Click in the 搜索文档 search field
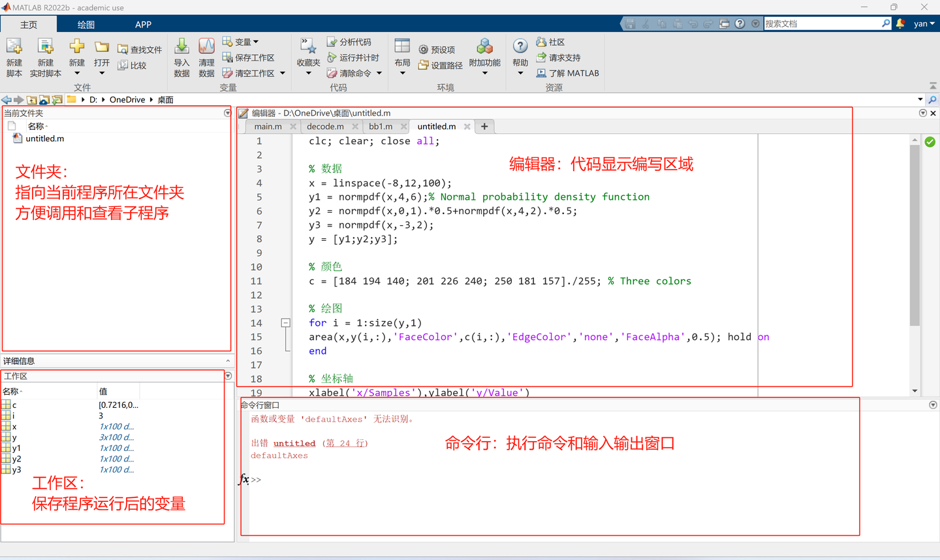This screenshot has height=560, width=940. click(822, 23)
